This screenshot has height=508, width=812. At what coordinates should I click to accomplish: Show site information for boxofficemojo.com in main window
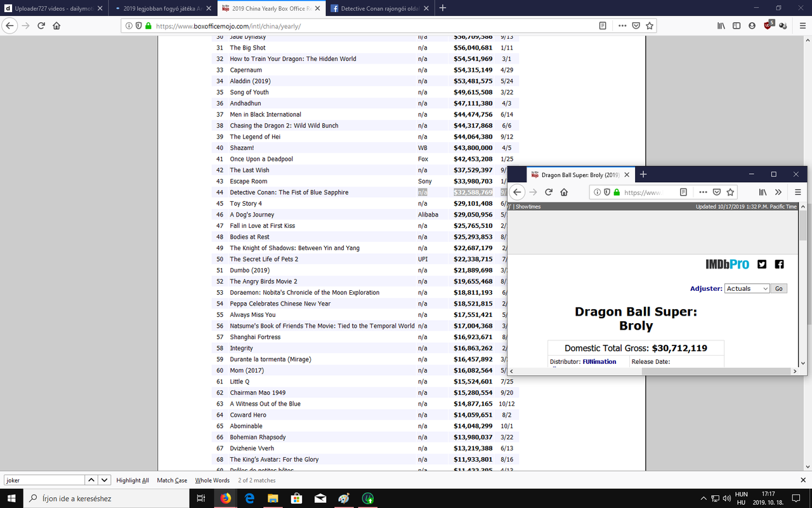129,26
